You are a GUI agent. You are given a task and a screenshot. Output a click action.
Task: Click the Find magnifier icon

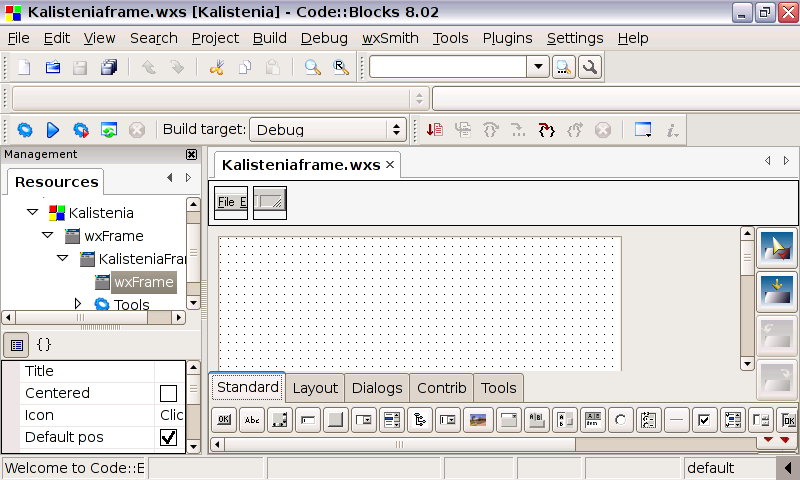312,67
